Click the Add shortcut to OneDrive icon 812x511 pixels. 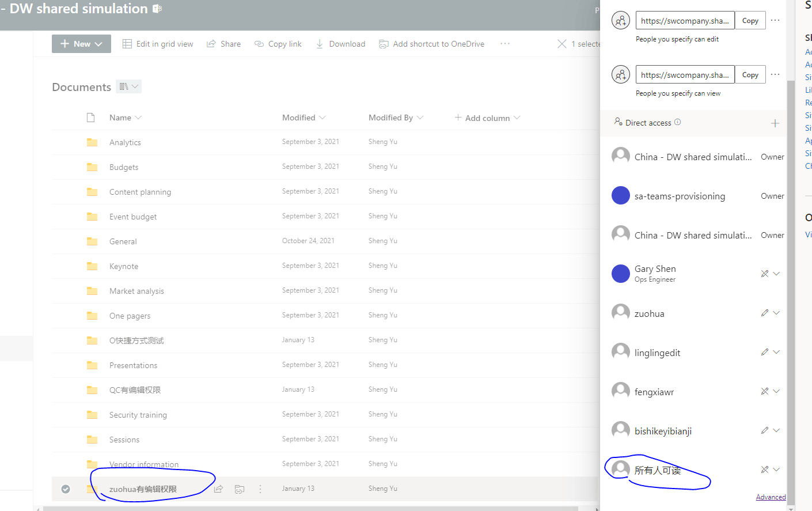click(384, 44)
